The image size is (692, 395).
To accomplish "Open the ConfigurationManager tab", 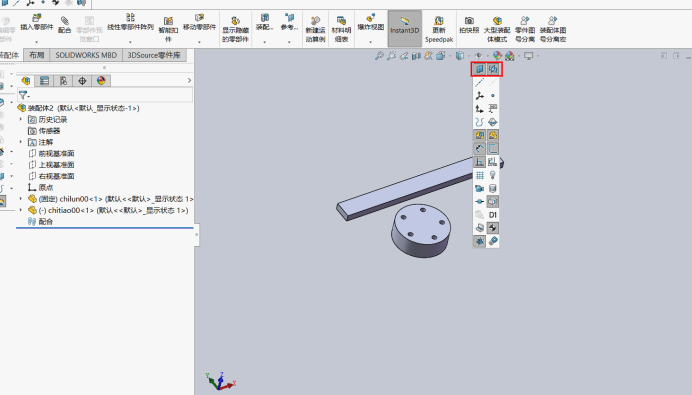I will pyautogui.click(x=63, y=80).
